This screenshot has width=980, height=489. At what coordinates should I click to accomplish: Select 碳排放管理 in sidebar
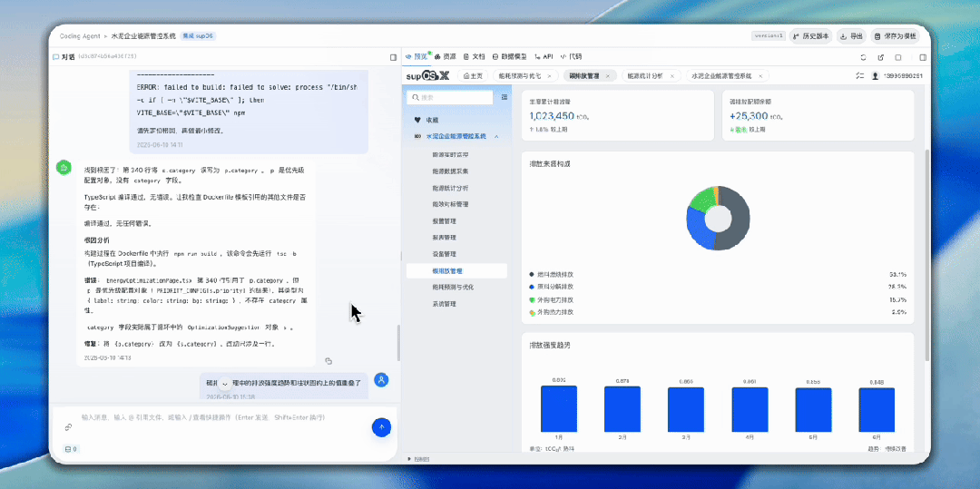pyautogui.click(x=456, y=271)
